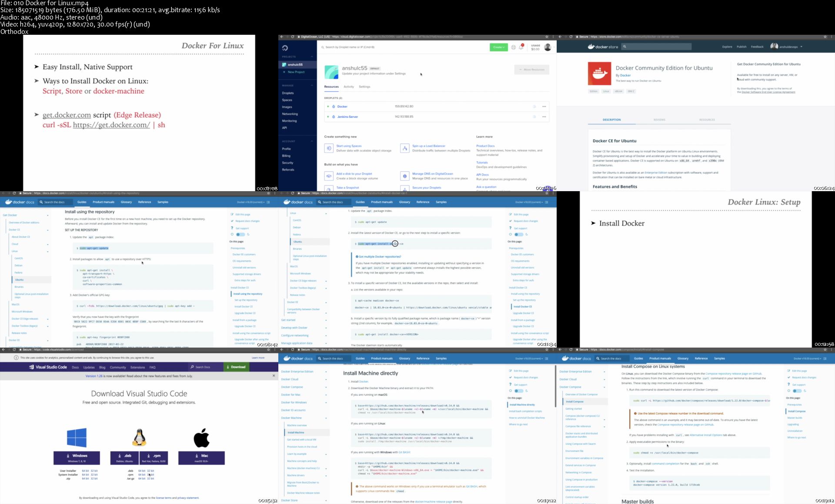Click the get.docker.com link on slide
835x504 pixels.
coord(67,115)
